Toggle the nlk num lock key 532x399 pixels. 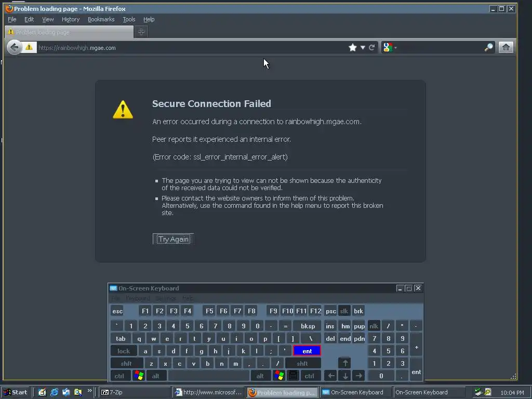click(374, 326)
